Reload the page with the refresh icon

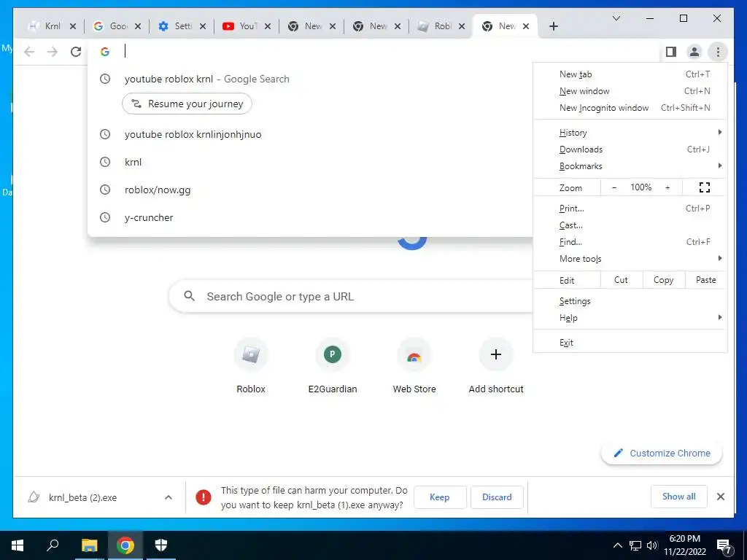coord(76,52)
